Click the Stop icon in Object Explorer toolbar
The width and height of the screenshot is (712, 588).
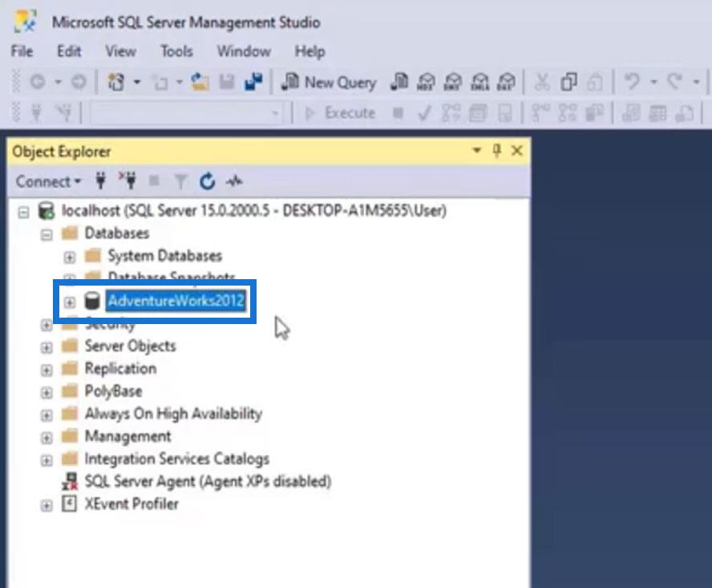pyautogui.click(x=155, y=181)
